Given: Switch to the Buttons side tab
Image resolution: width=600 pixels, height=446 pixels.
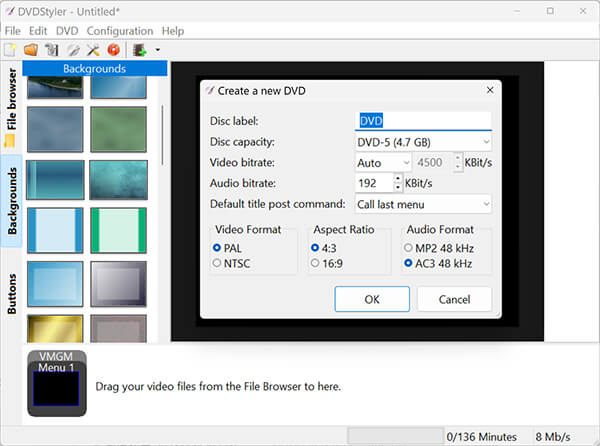Looking at the screenshot, I should 11,293.
